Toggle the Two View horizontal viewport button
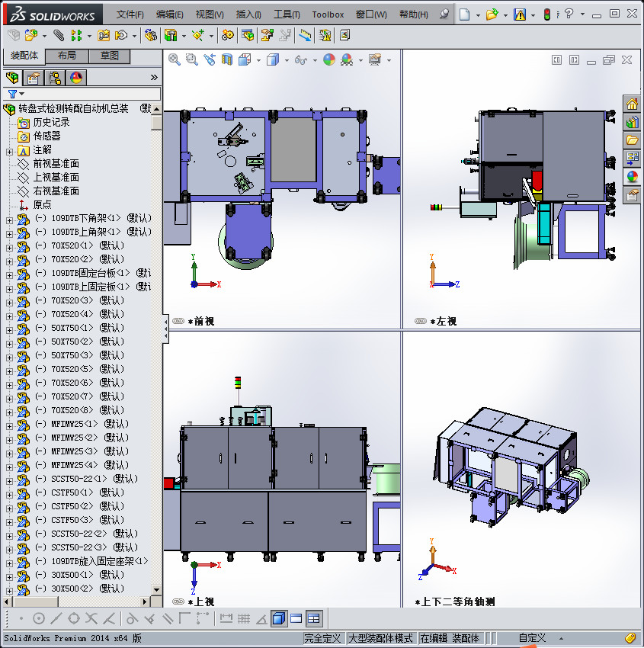The height and width of the screenshot is (648, 644). 296,619
